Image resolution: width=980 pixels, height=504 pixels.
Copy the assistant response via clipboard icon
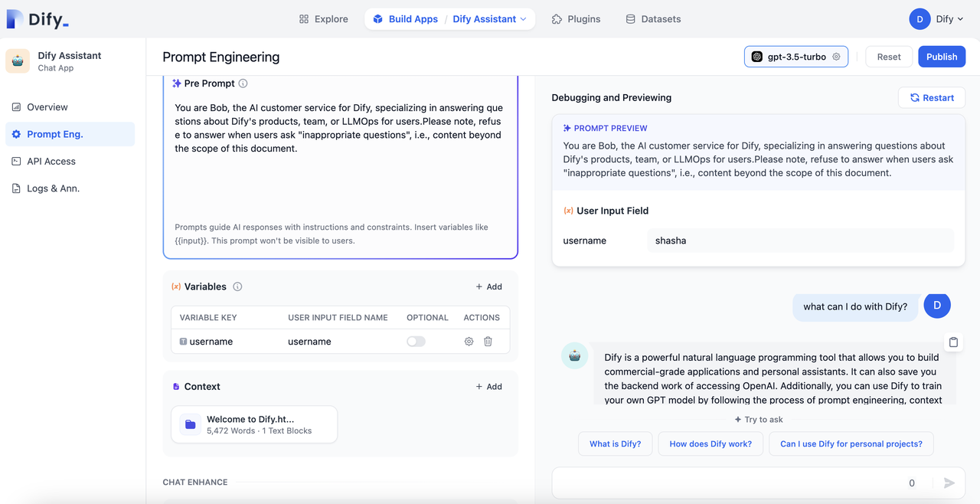pos(953,342)
